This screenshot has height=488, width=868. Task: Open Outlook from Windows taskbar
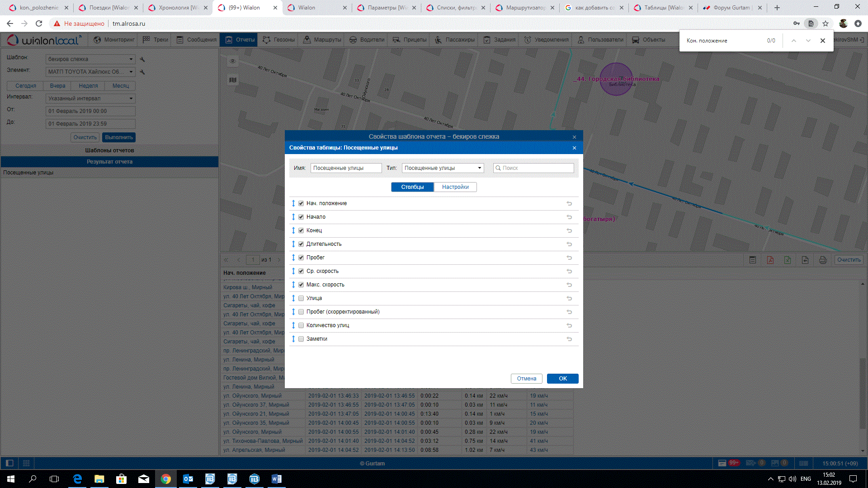[188, 479]
